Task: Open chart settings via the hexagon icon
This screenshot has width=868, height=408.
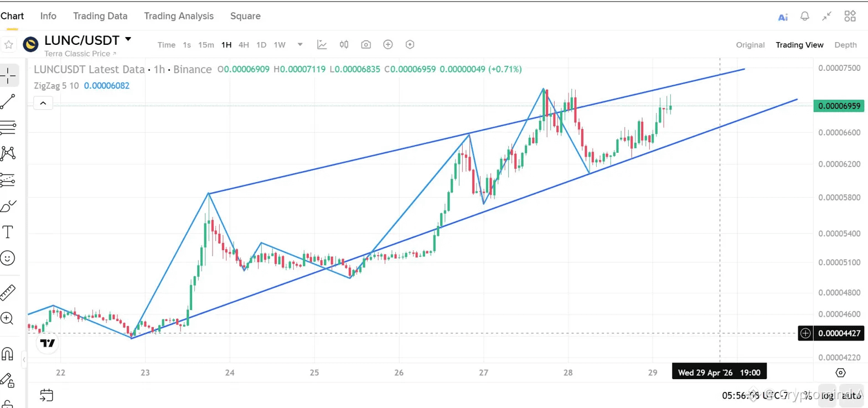Action: (410, 44)
